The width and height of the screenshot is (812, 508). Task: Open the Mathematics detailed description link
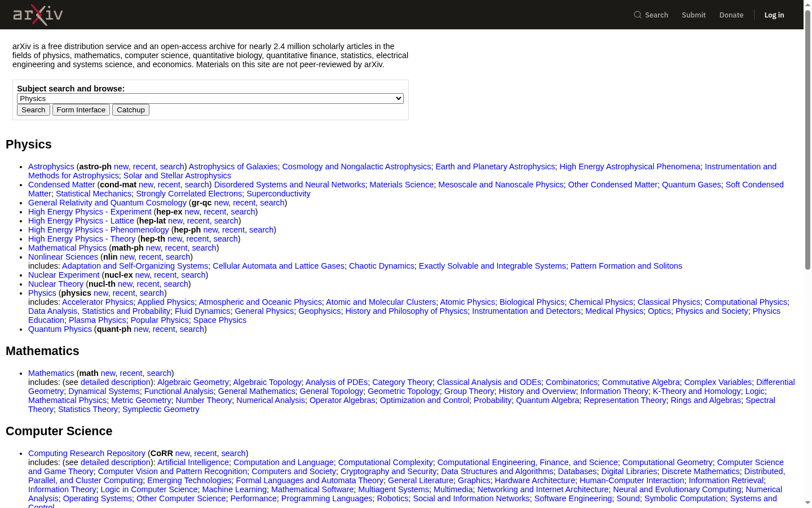116,382
